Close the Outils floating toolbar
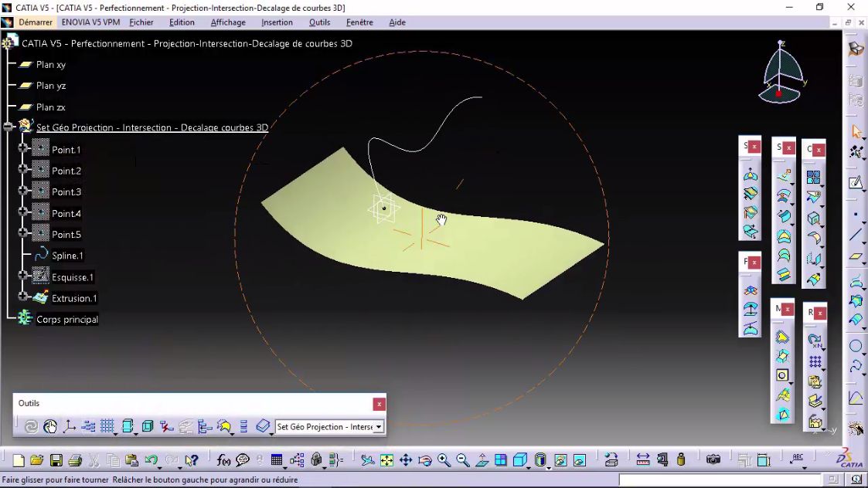Viewport: 868px width, 488px height. (x=379, y=404)
